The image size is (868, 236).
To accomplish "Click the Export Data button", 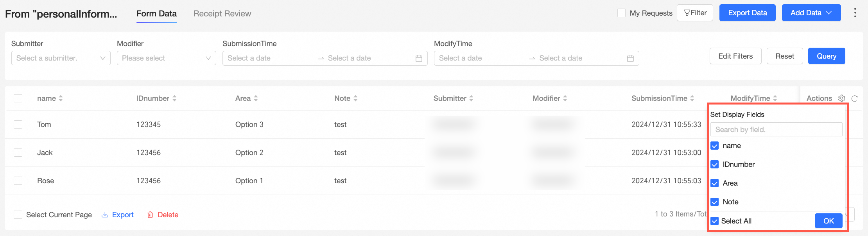I will 747,13.
